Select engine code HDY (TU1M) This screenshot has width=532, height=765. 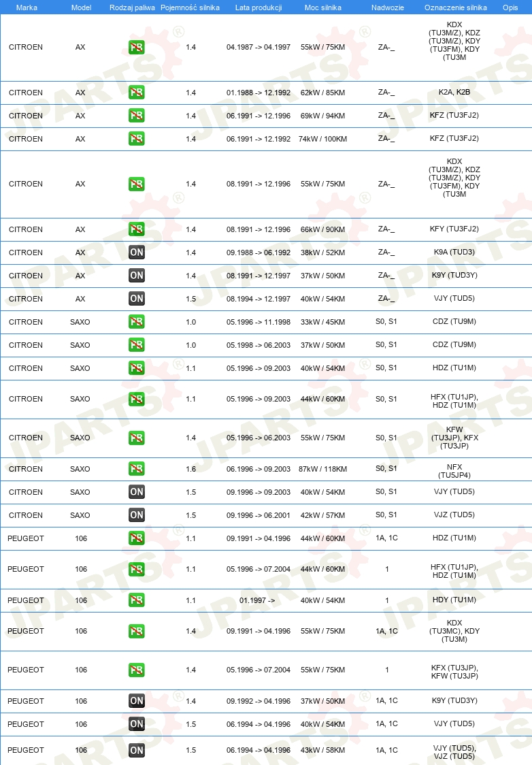454,600
